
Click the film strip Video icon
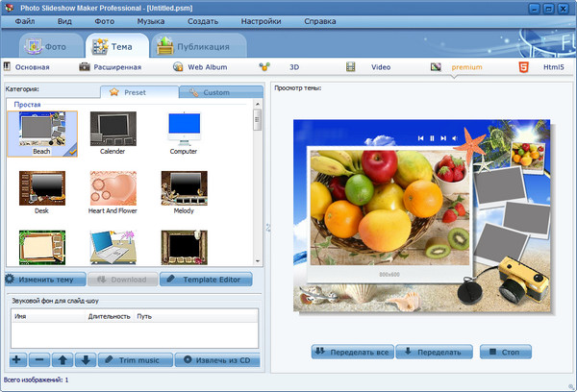pyautogui.click(x=351, y=67)
